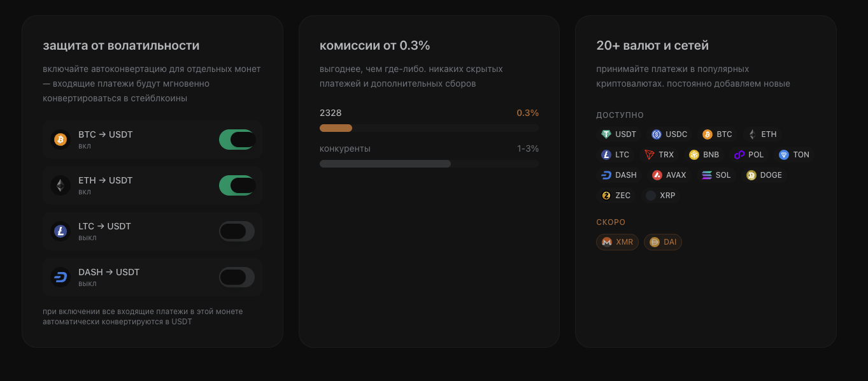Click the DOGE coin icon
This screenshot has height=381, width=868.
751,175
